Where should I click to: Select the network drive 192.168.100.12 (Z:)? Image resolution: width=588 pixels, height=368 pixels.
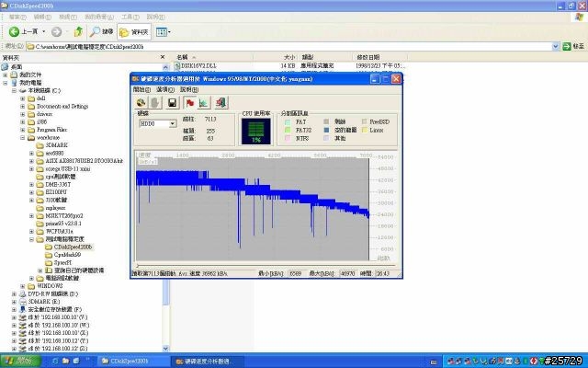pyautogui.click(x=58, y=349)
